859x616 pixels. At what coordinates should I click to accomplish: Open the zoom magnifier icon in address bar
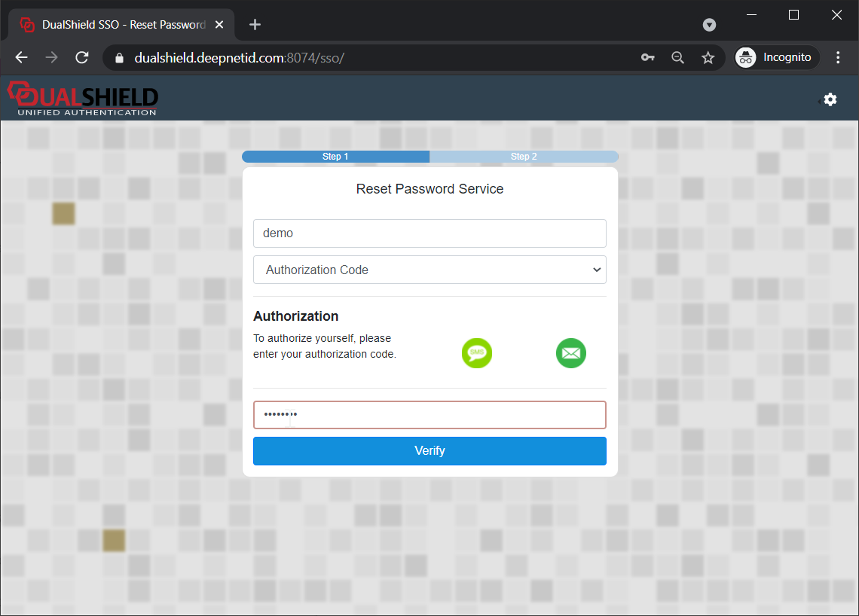(677, 58)
